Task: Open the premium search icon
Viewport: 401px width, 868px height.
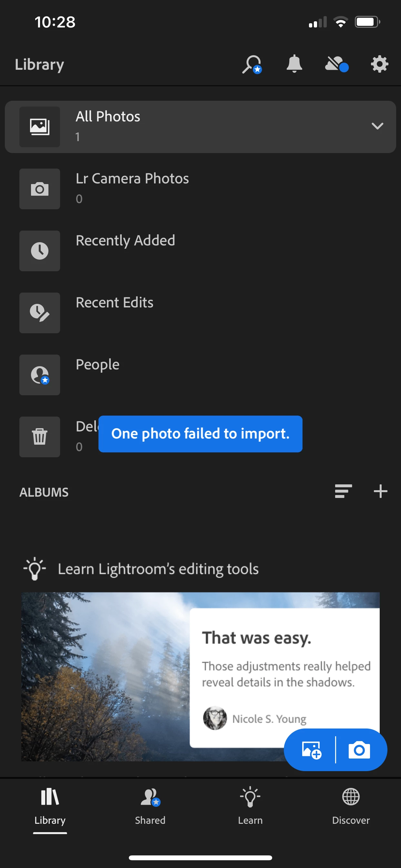Action: (252, 64)
